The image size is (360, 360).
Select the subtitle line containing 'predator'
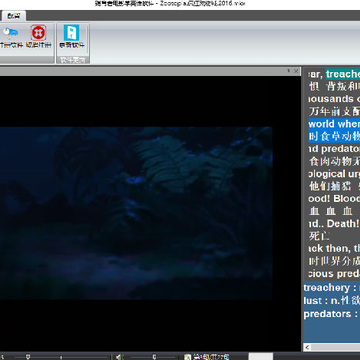point(334,149)
